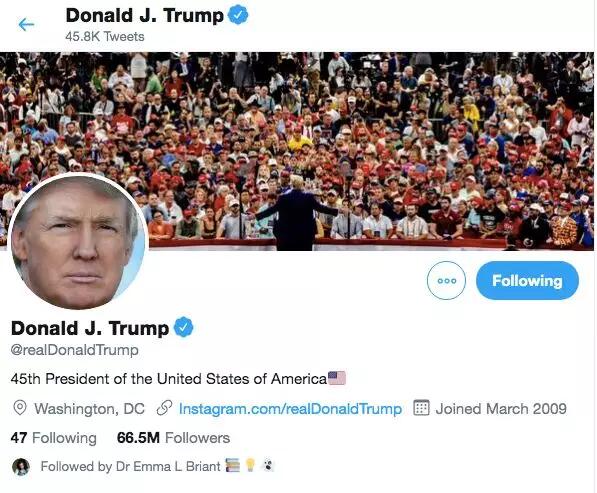Image resolution: width=597 pixels, height=493 pixels.
Task: Open the Instagram.com/realDonaldTrump link
Action: click(290, 408)
